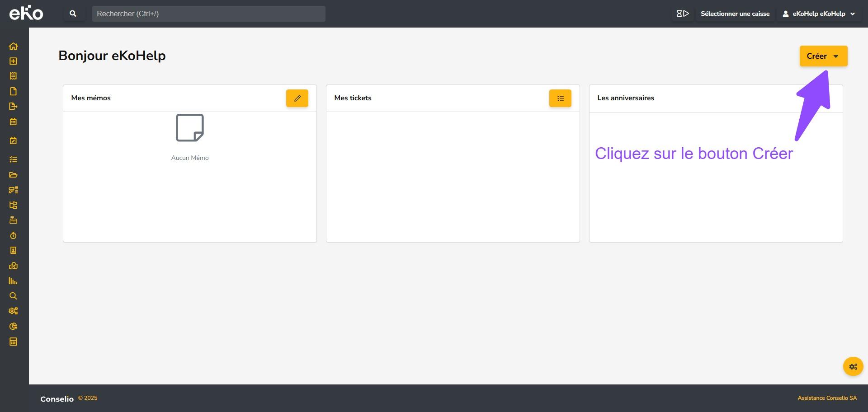Click the stopwatch icon in sidebar
868x412 pixels.
(x=13, y=235)
